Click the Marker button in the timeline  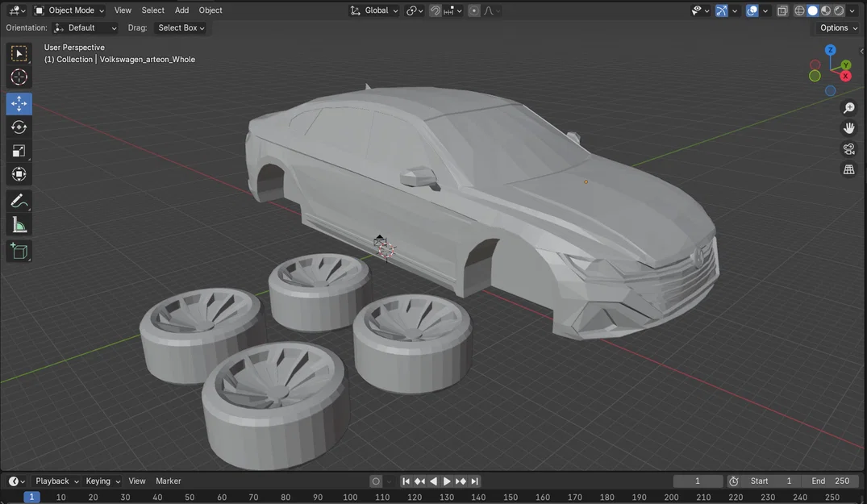pos(168,481)
